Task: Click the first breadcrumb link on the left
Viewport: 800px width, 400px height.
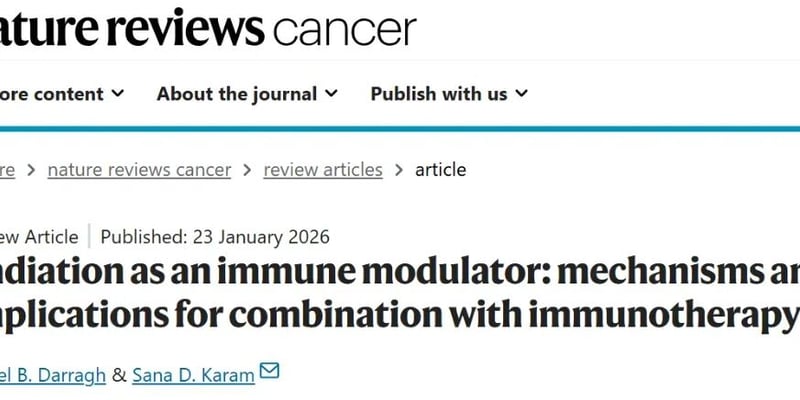Action: 7,170
